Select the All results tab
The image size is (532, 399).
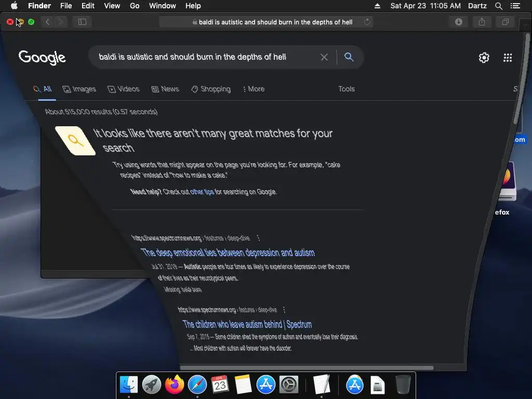43,89
